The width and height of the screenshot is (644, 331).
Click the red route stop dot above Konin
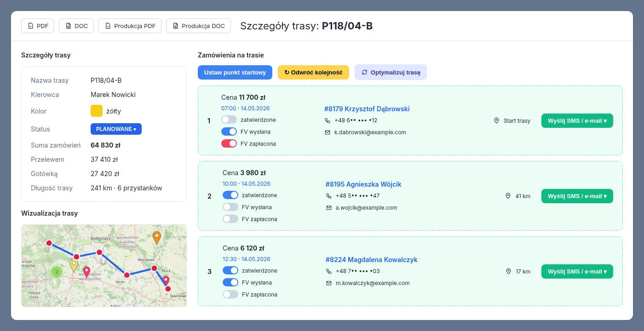[x=127, y=275]
